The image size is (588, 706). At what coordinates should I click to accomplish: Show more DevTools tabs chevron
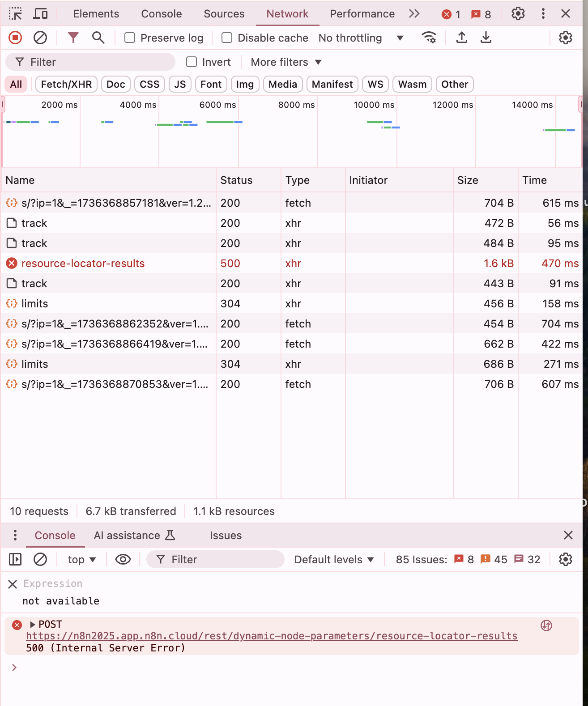(x=414, y=14)
